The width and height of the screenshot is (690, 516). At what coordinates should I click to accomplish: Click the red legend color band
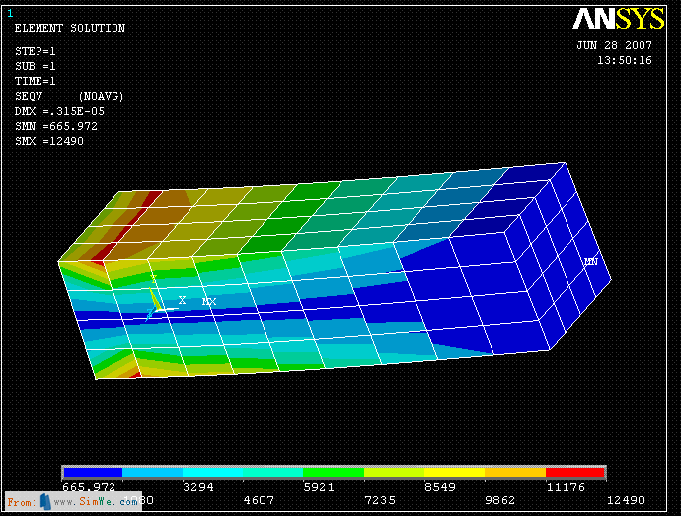click(x=575, y=472)
